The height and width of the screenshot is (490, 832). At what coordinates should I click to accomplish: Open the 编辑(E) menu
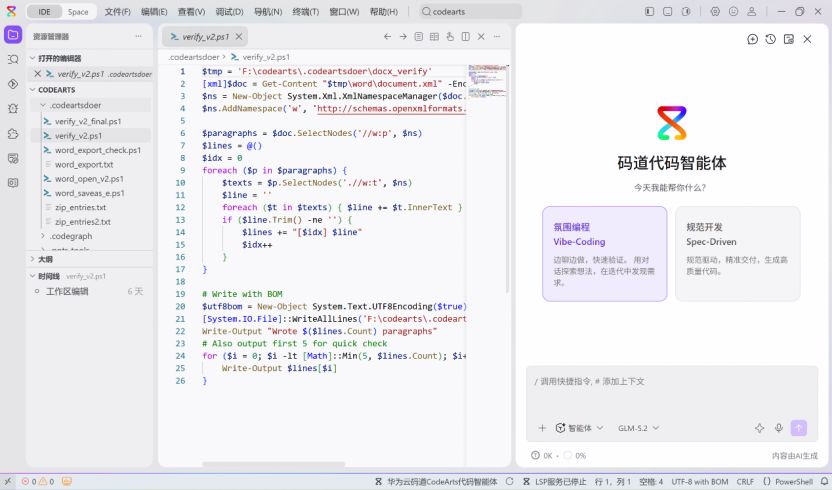154,12
